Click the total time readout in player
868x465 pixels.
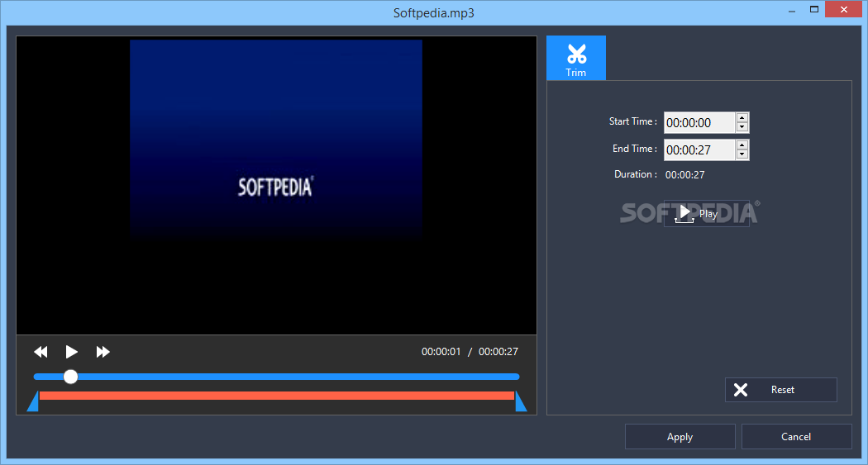[x=498, y=352]
